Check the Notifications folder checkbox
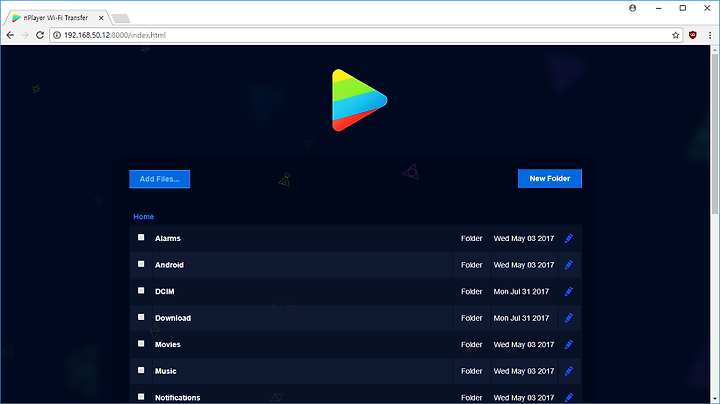This screenshot has height=404, width=720. (x=141, y=396)
